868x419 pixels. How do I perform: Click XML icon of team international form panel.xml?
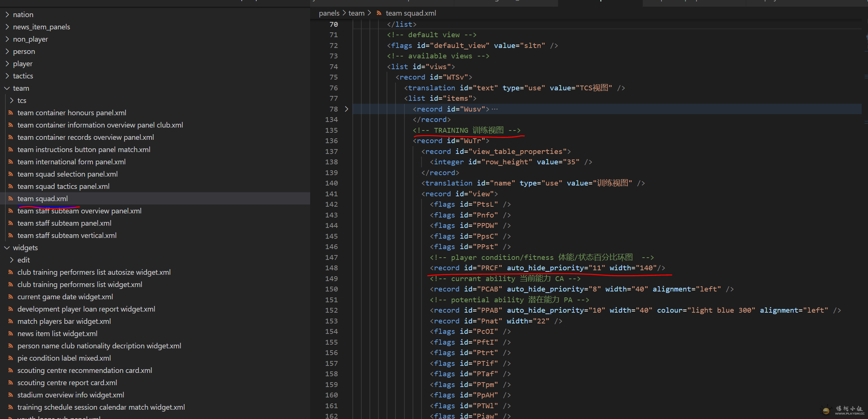click(x=11, y=162)
